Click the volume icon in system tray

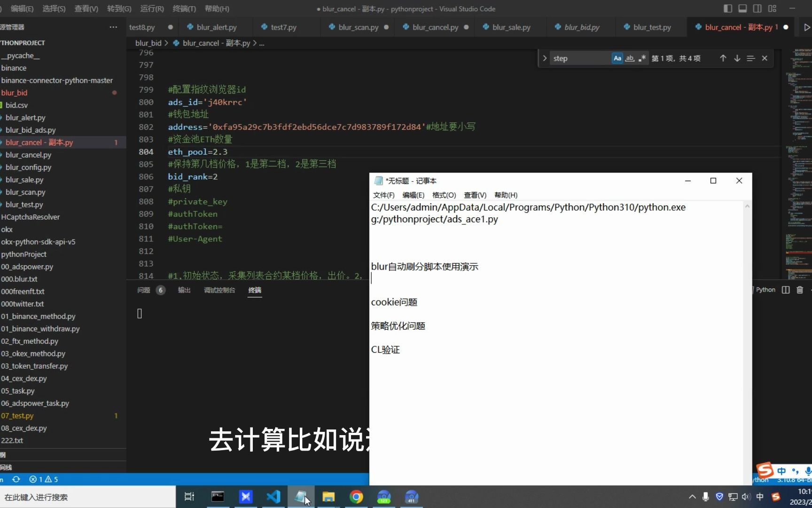[746, 497]
